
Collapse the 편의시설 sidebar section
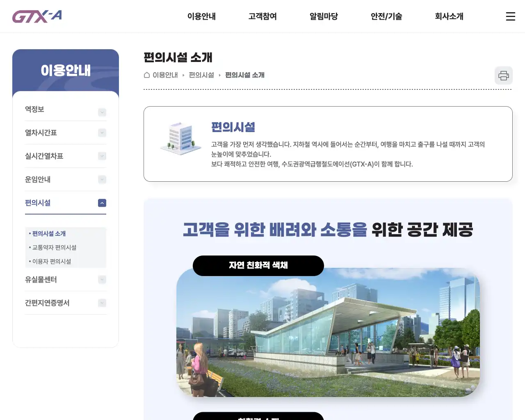point(102,203)
